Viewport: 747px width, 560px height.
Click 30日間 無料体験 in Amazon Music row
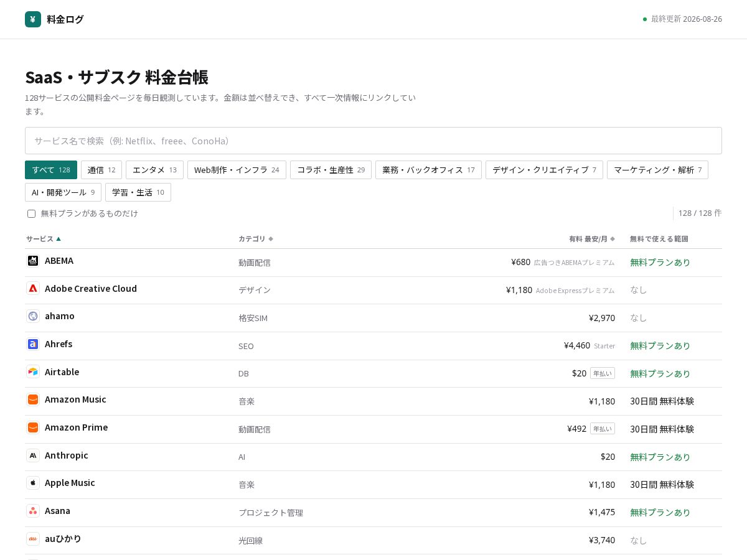(662, 401)
